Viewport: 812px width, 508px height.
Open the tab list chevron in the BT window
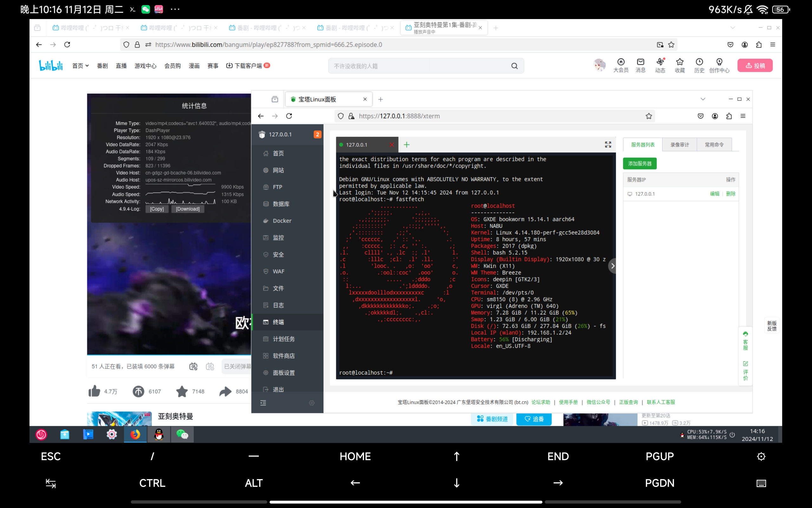[703, 99]
